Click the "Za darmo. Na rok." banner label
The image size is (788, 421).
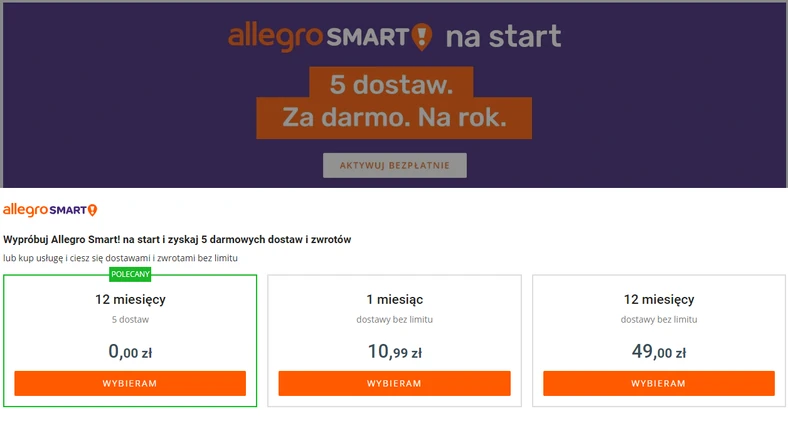(x=394, y=118)
